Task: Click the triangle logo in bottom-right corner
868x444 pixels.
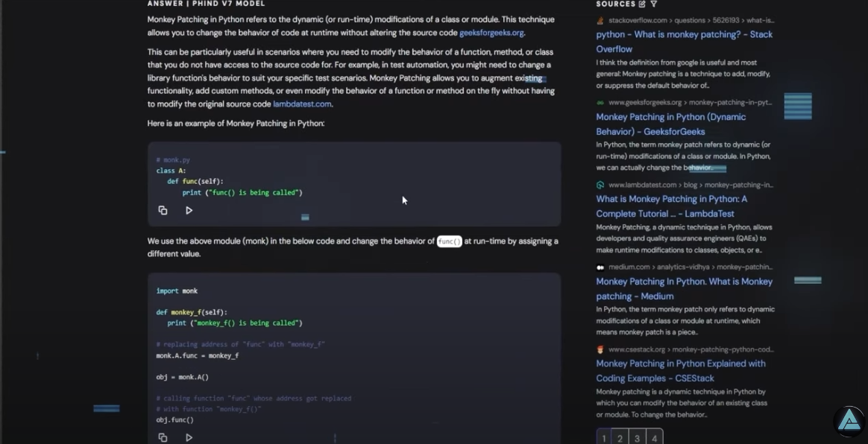Action: click(849, 421)
